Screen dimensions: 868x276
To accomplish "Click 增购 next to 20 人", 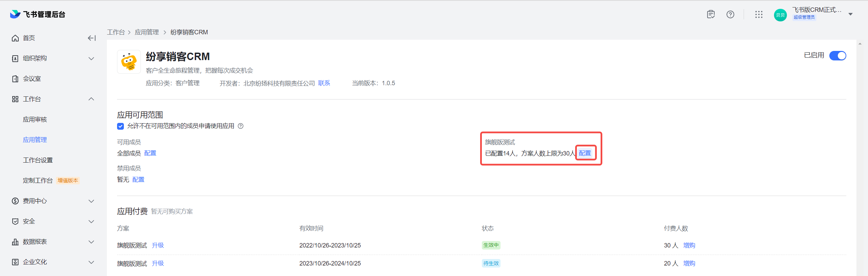I will click(689, 263).
